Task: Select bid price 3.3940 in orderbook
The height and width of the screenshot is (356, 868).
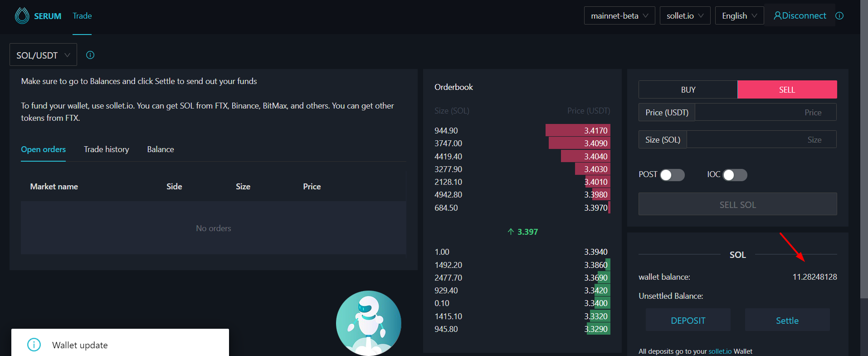Action: pyautogui.click(x=596, y=252)
